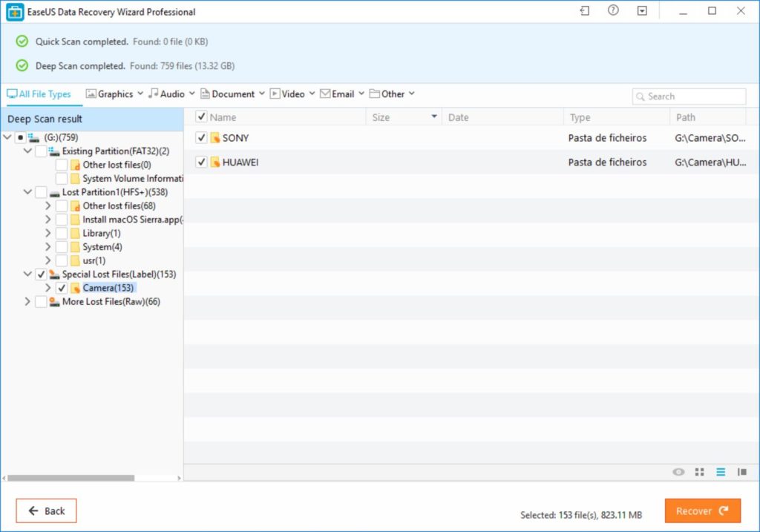760x532 pixels.
Task: Sort by the Type column header
Action: 580,117
